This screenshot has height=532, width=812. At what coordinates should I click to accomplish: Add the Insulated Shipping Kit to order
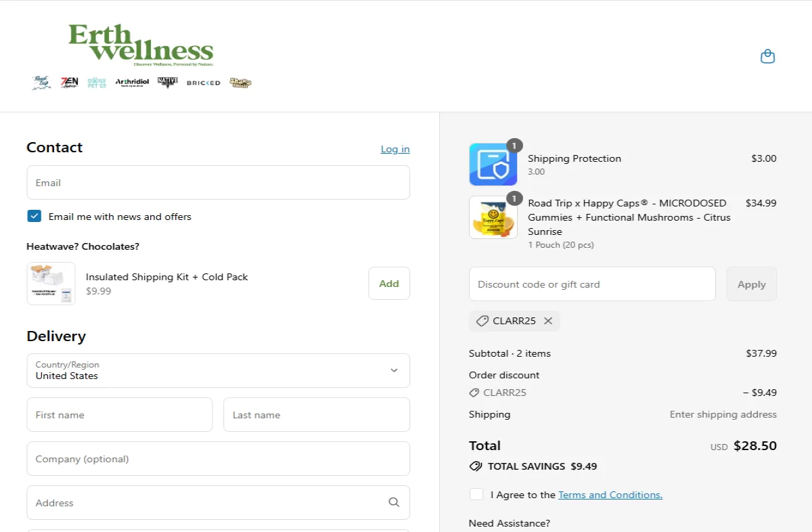(388, 284)
